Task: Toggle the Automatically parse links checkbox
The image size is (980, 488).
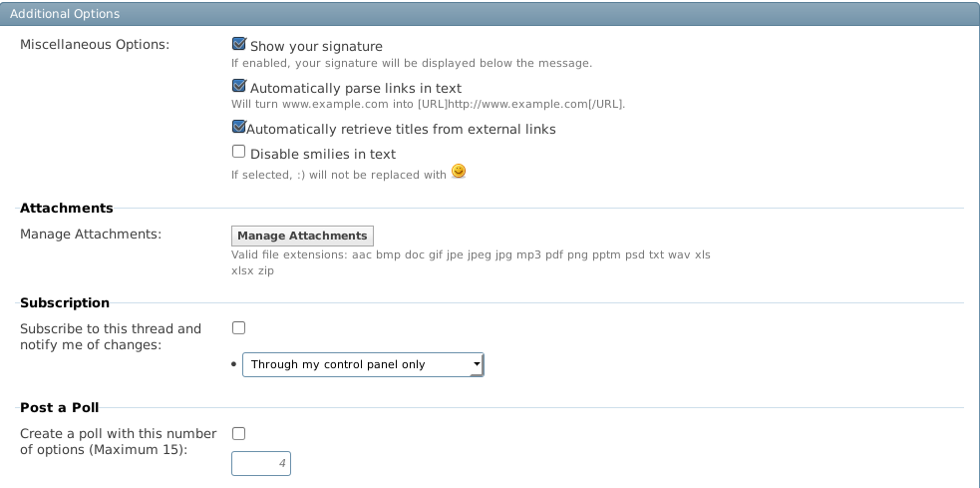Action: pos(238,86)
